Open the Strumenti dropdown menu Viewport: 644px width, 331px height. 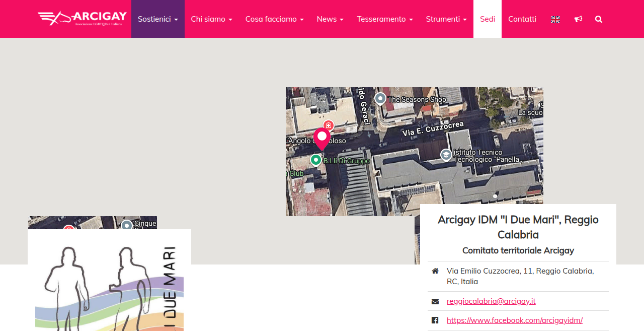pyautogui.click(x=447, y=19)
